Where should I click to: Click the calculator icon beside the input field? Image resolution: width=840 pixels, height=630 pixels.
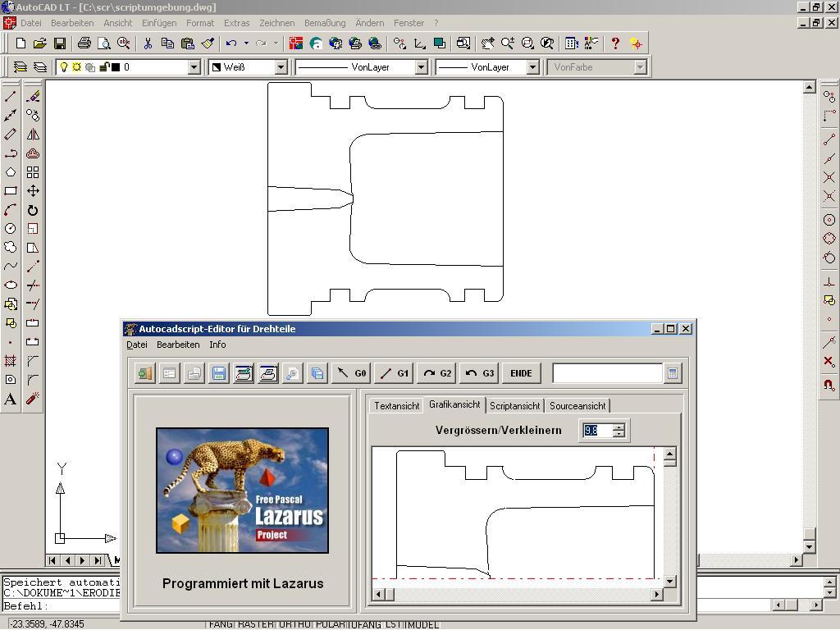673,373
